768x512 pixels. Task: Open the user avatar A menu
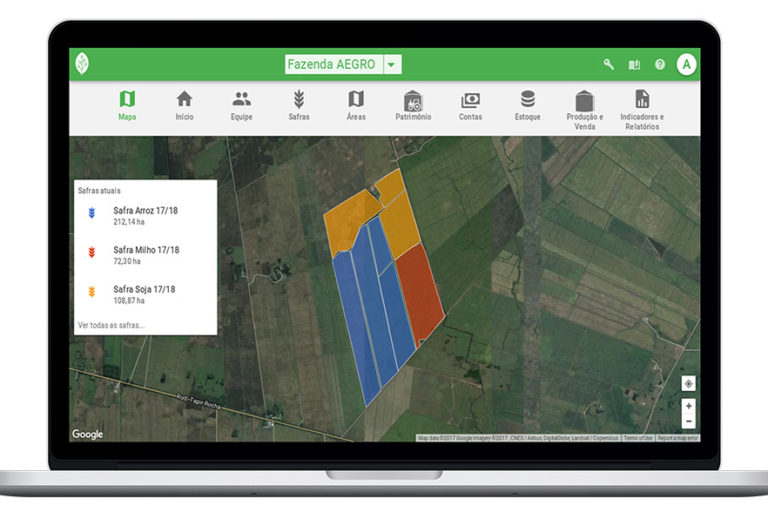pos(686,64)
